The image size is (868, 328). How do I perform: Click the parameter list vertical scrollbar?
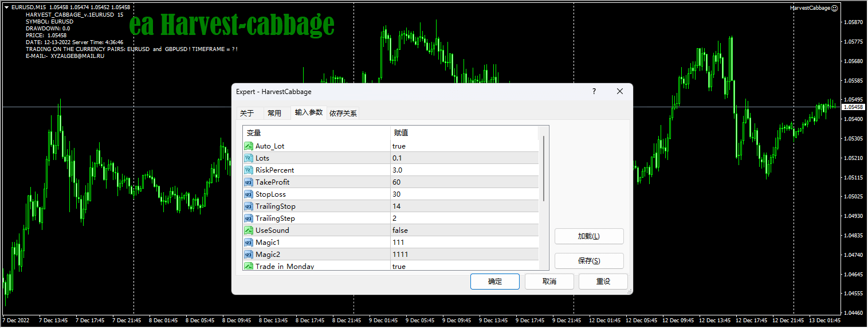[x=544, y=169]
